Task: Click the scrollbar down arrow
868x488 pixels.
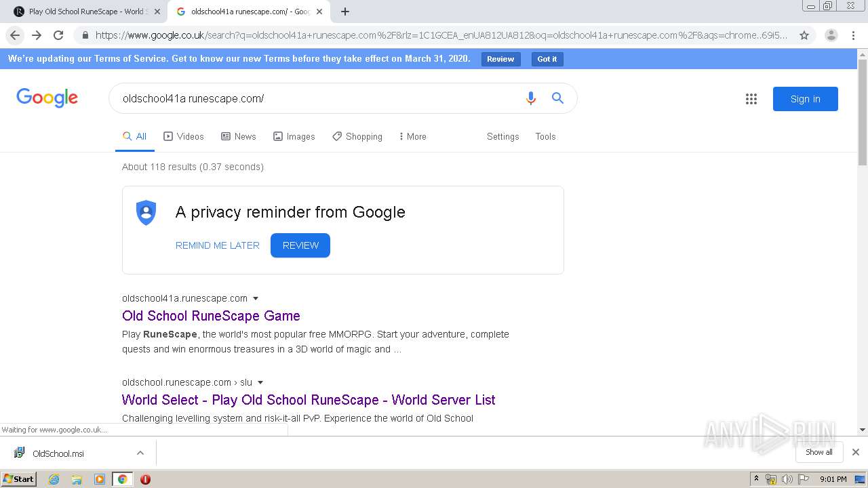Action: coord(863,430)
